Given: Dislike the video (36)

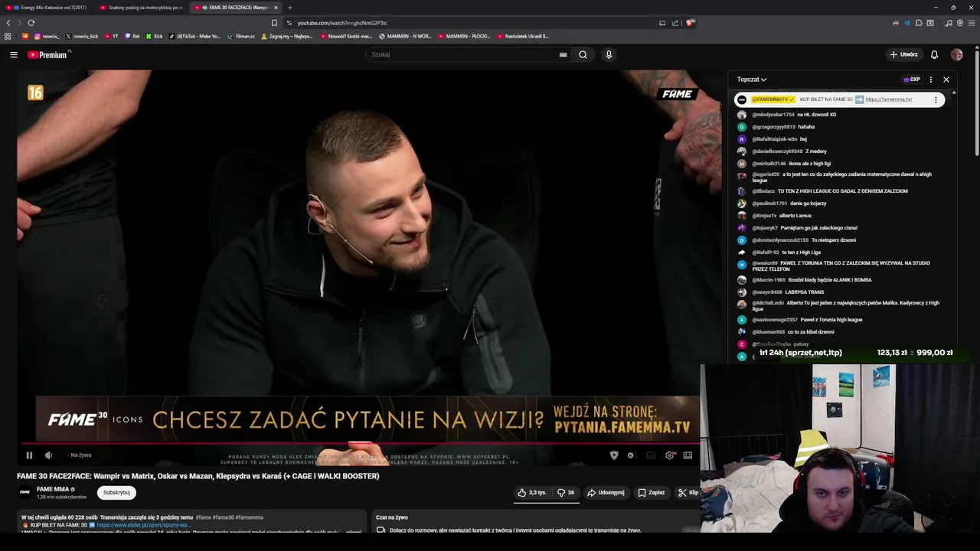Looking at the screenshot, I should click(x=566, y=493).
